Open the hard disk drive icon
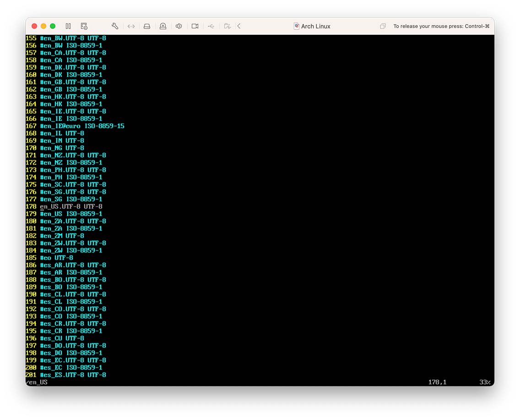520x420 pixels. (x=147, y=26)
